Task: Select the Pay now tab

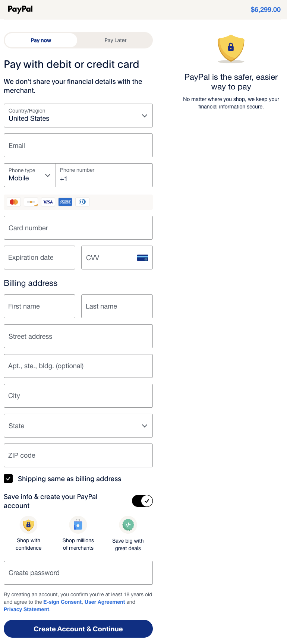Action: [x=40, y=40]
